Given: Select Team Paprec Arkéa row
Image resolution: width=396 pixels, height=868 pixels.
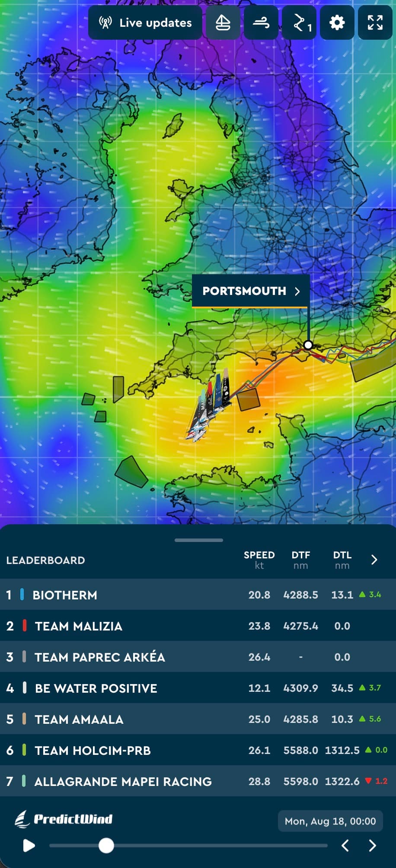Looking at the screenshot, I should pos(198,657).
